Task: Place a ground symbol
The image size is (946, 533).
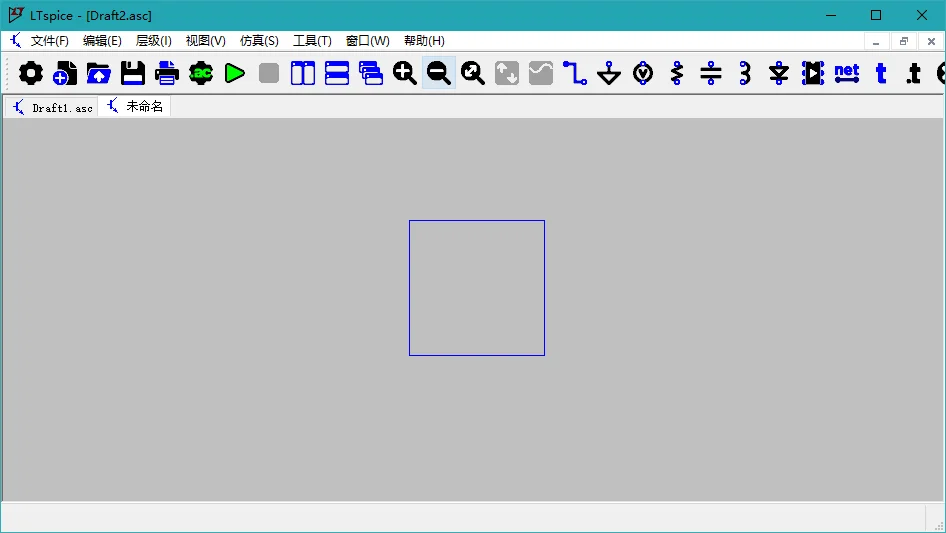Action: coord(609,74)
